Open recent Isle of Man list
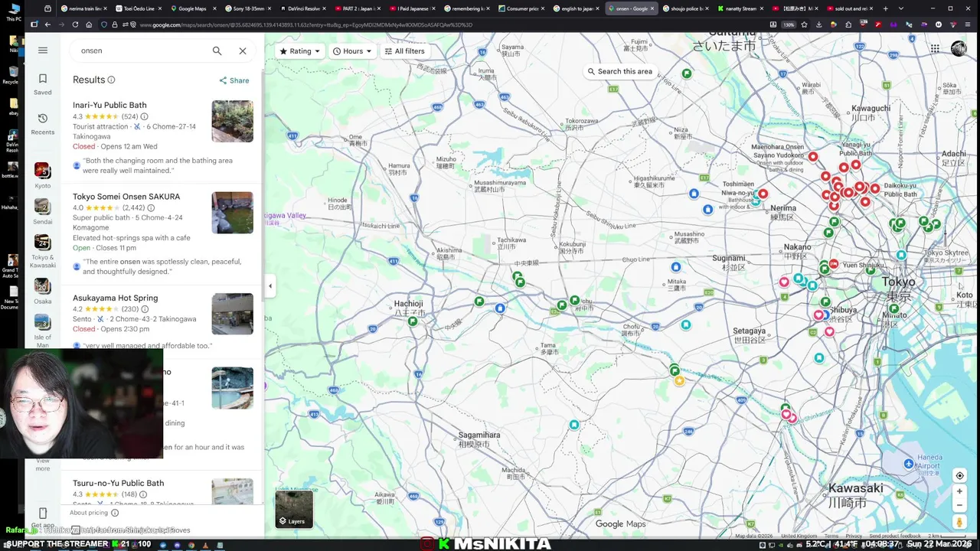The height and width of the screenshot is (551, 980). pos(43,330)
